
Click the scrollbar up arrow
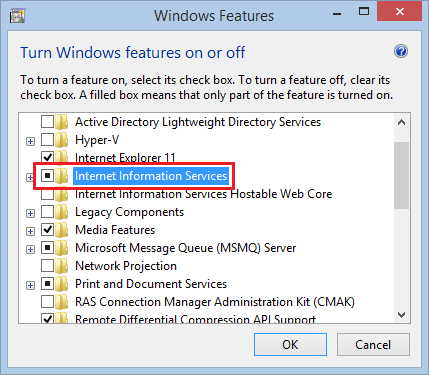coord(402,122)
